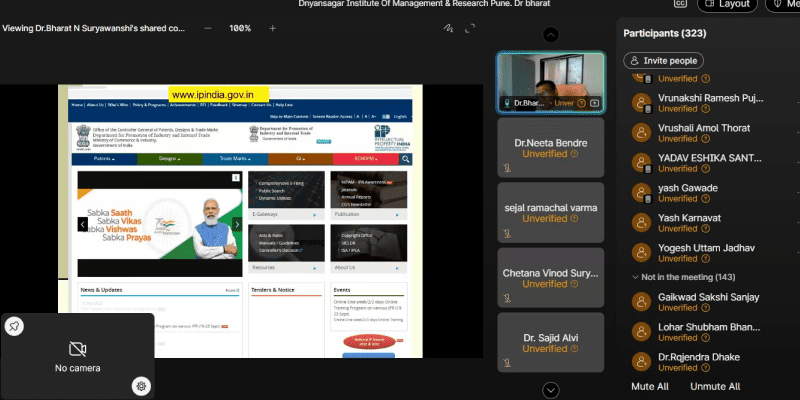Click Unverified info icon for Vrushali Amol Thorat

pyautogui.click(x=706, y=139)
